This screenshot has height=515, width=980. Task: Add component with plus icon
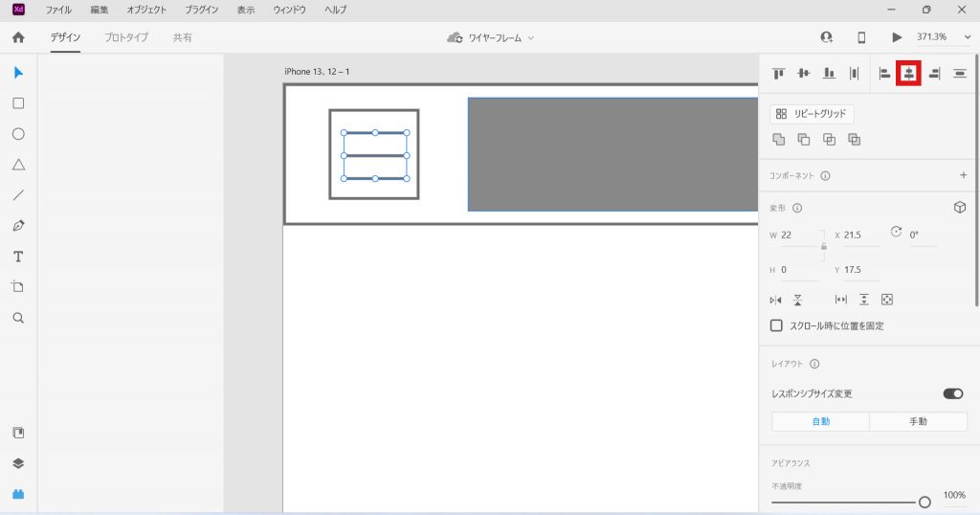click(x=963, y=175)
